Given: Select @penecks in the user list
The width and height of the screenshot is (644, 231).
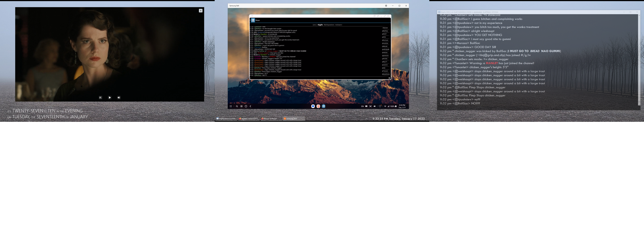Looking at the screenshot, I should pyautogui.click(x=385, y=56).
